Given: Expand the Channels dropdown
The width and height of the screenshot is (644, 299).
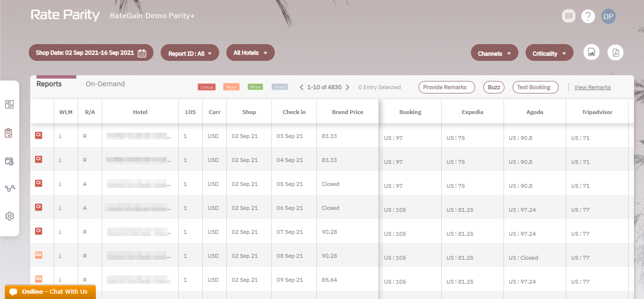Looking at the screenshot, I should [494, 53].
